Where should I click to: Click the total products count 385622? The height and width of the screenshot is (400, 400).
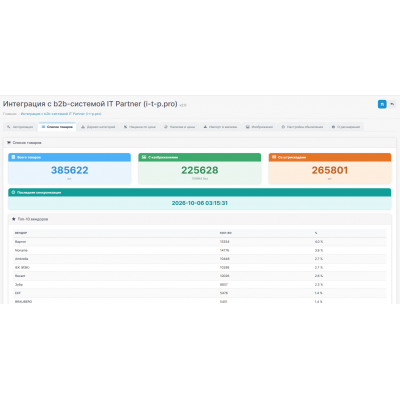click(x=70, y=170)
